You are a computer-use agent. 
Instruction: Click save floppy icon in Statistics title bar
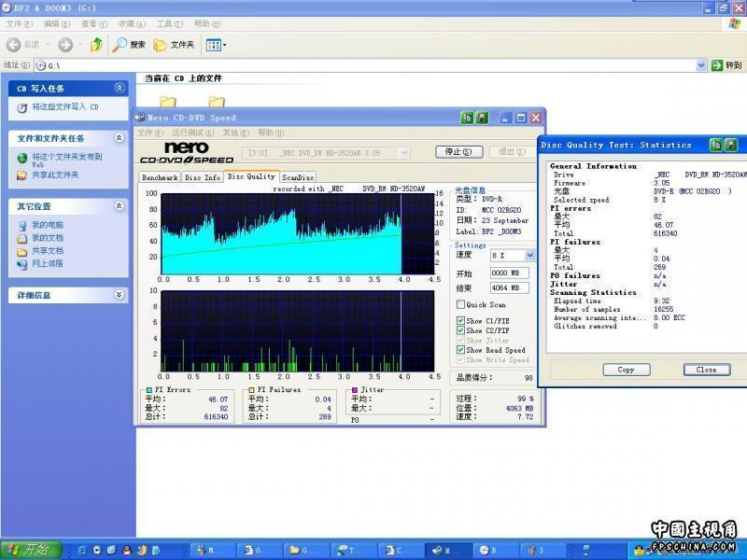click(x=731, y=145)
